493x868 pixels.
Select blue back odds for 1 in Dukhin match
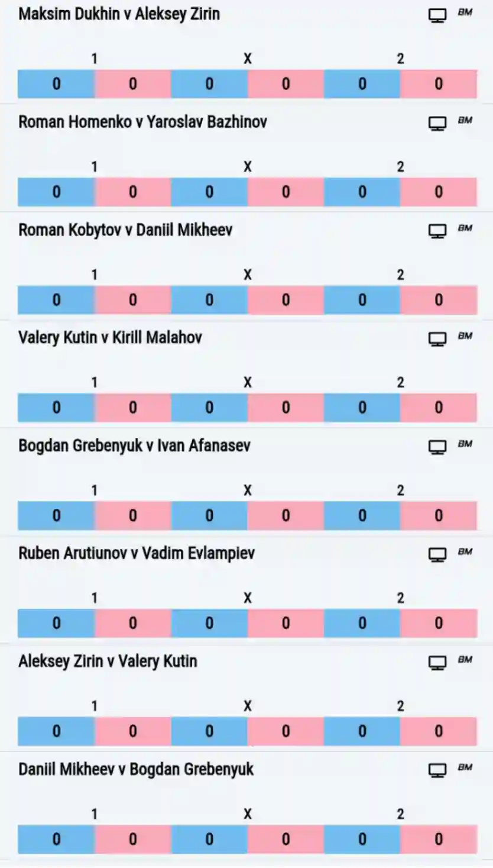[56, 84]
